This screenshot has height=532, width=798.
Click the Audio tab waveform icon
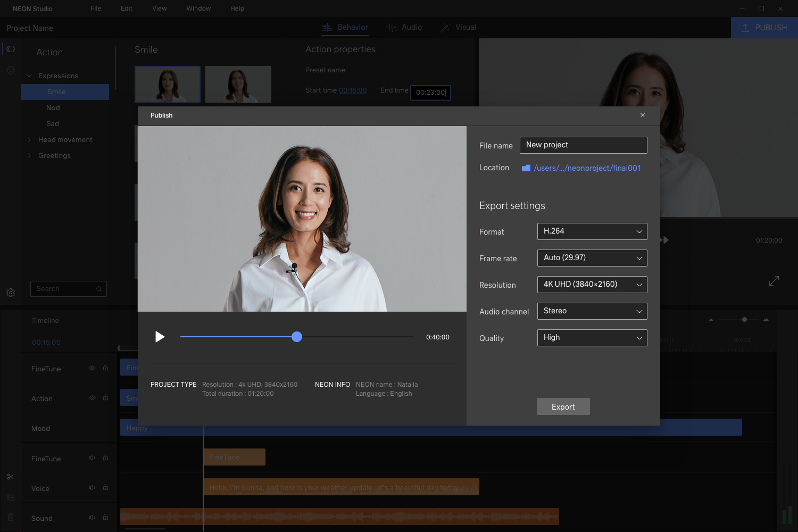pos(392,27)
